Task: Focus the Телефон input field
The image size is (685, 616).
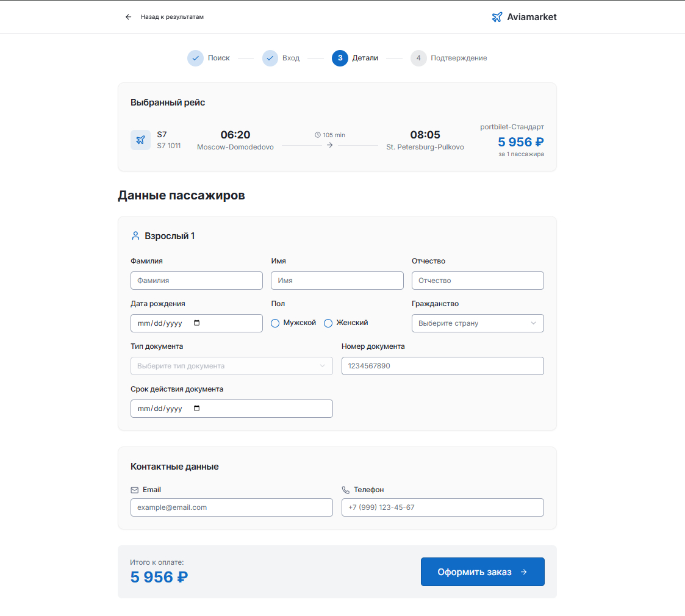Action: point(443,507)
